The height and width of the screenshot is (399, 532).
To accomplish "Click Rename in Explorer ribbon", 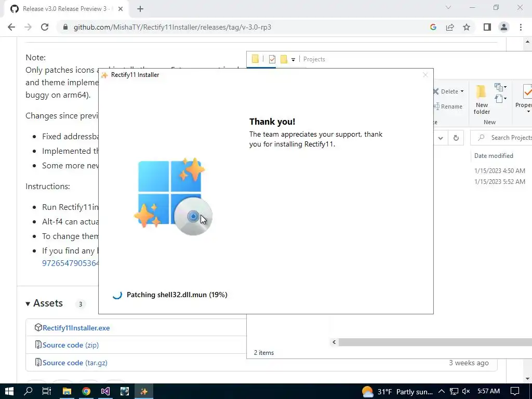I will (448, 107).
